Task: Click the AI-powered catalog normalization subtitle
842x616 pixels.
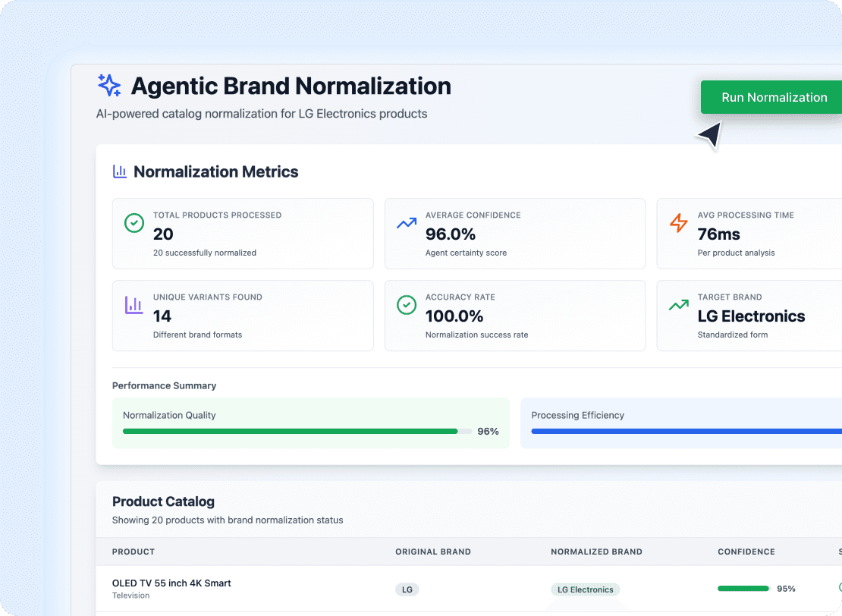Action: [x=262, y=114]
